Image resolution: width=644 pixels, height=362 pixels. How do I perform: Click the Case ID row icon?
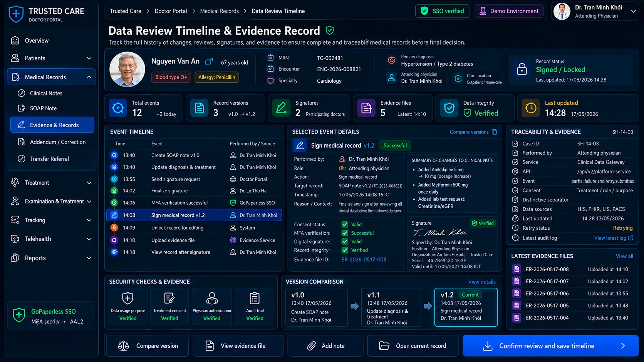tap(515, 143)
